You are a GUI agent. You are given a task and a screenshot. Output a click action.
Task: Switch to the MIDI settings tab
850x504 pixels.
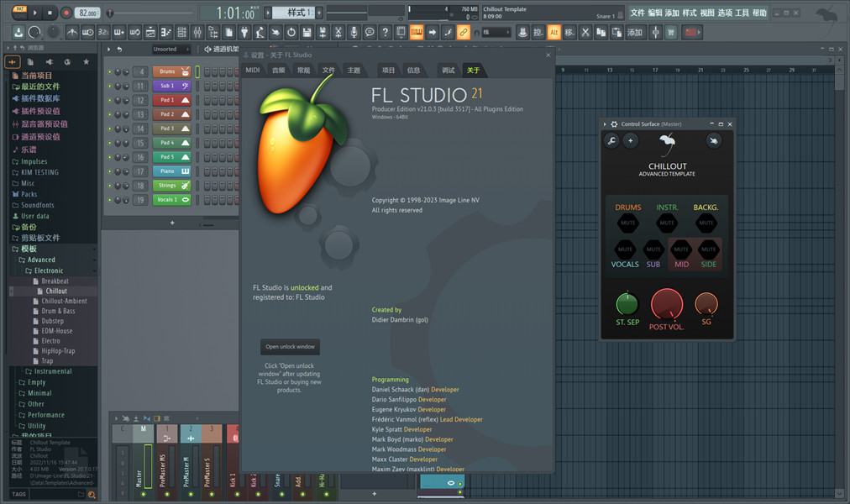point(252,71)
